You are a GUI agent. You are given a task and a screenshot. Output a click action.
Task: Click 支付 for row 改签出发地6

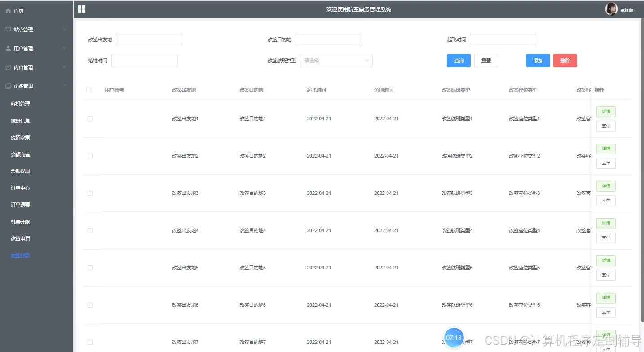(x=606, y=312)
